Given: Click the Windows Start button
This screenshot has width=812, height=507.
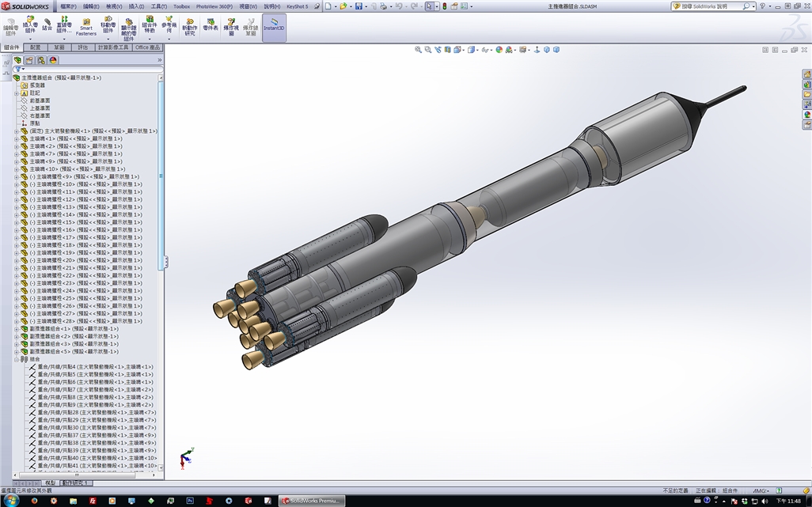Looking at the screenshot, I should coord(10,500).
